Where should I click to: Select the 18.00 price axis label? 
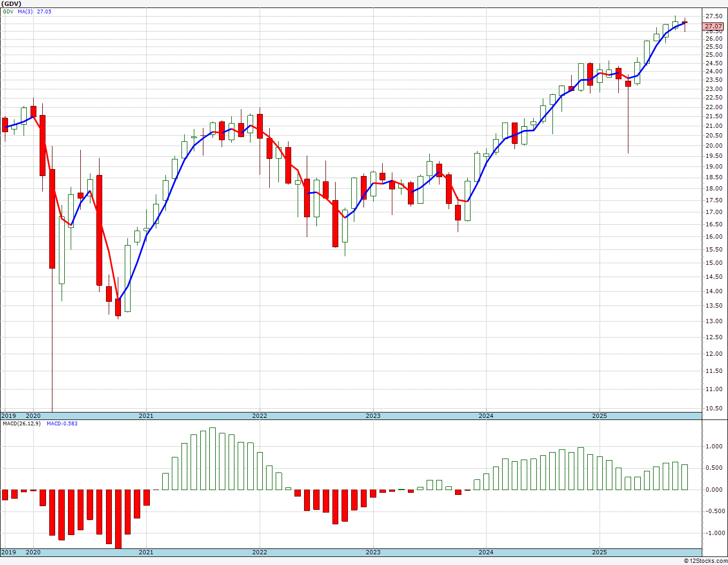coord(714,188)
